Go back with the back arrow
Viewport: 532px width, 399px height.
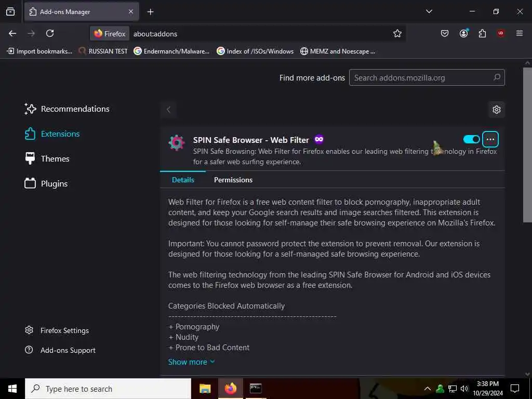pyautogui.click(x=12, y=33)
